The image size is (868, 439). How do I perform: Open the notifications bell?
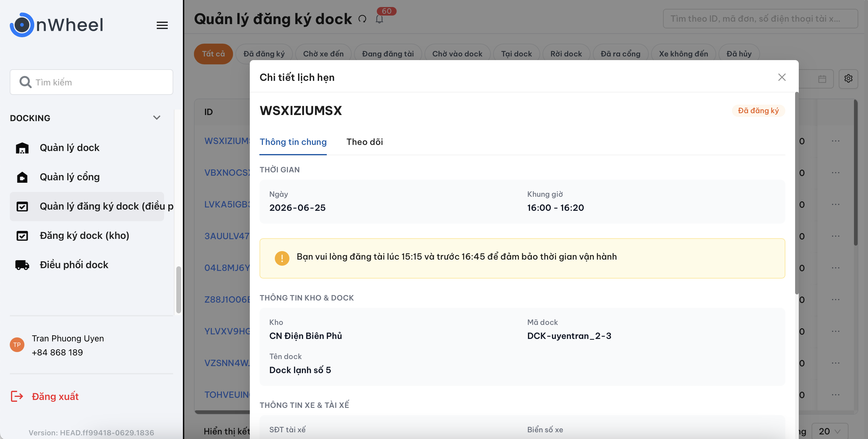coord(379,19)
